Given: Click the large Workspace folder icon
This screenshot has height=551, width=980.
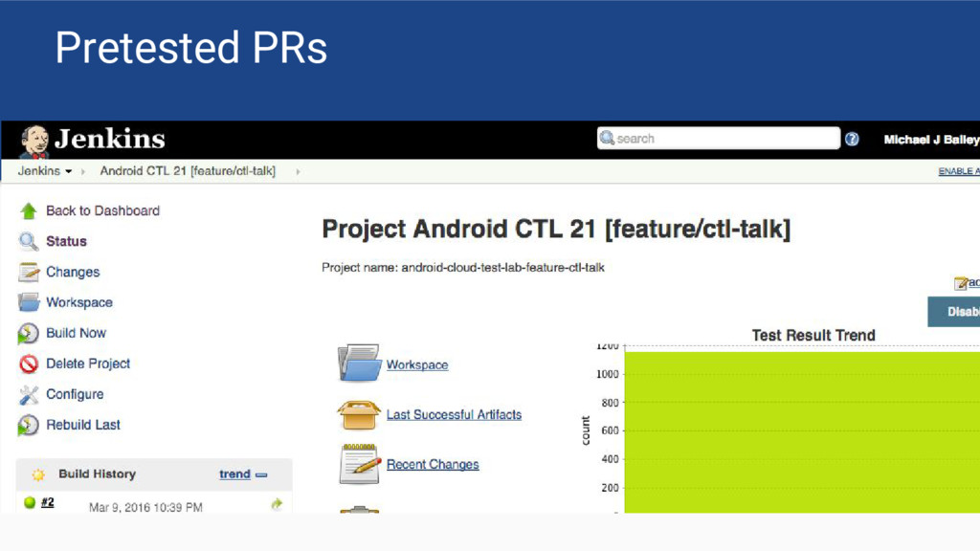Looking at the screenshot, I should click(x=360, y=363).
